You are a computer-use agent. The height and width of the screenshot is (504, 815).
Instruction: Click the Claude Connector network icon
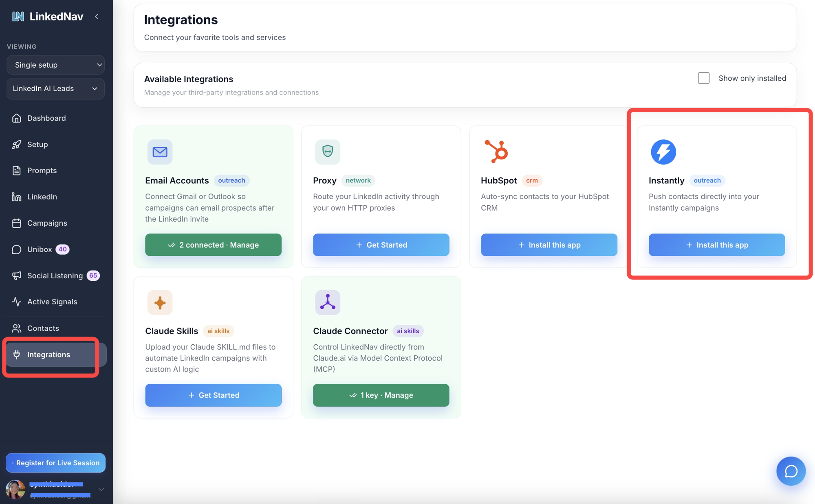(x=328, y=302)
